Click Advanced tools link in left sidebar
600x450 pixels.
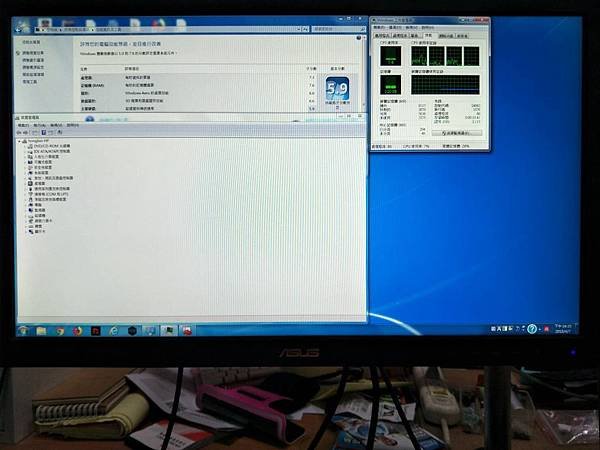click(30, 82)
